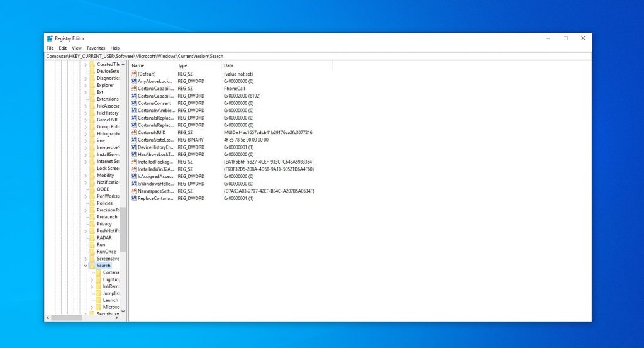644x348 pixels.
Task: Open the Help menu
Action: [115, 48]
